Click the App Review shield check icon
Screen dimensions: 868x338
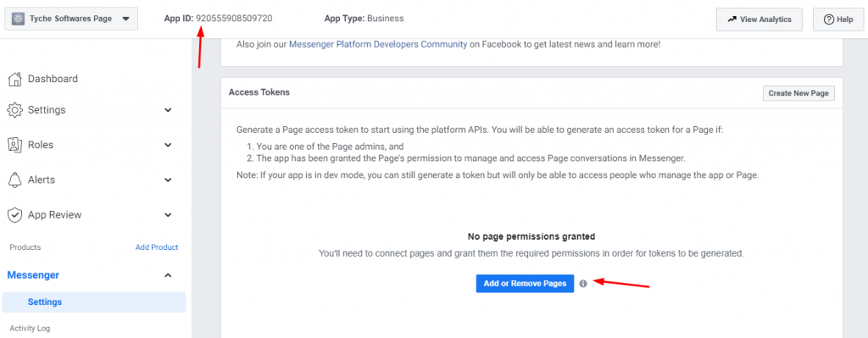pos(14,214)
